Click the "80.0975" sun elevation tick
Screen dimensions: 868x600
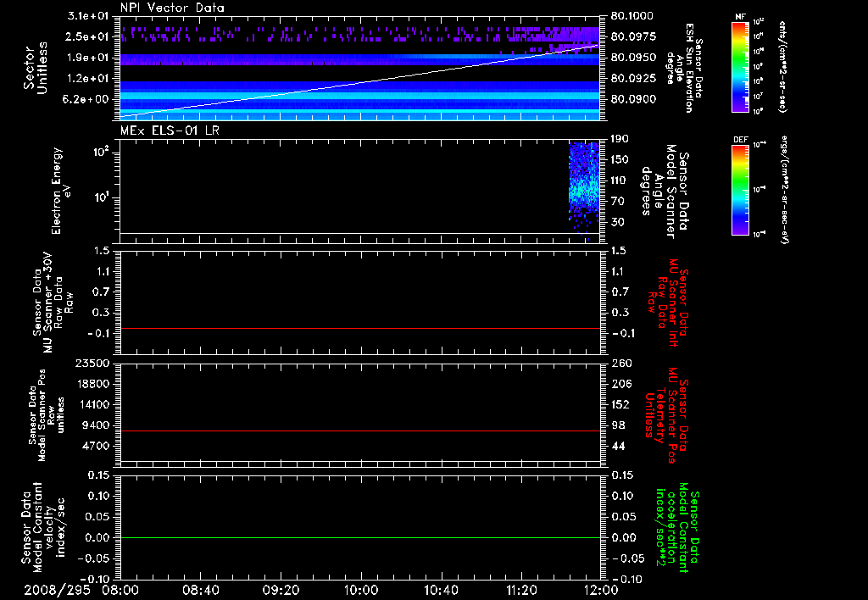(x=634, y=36)
